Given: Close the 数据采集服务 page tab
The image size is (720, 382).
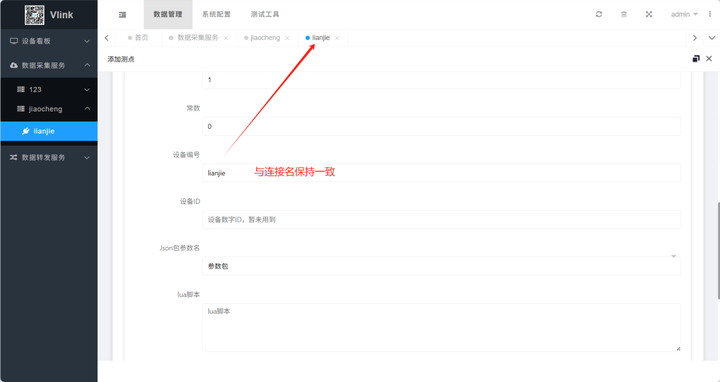Looking at the screenshot, I should click(225, 38).
